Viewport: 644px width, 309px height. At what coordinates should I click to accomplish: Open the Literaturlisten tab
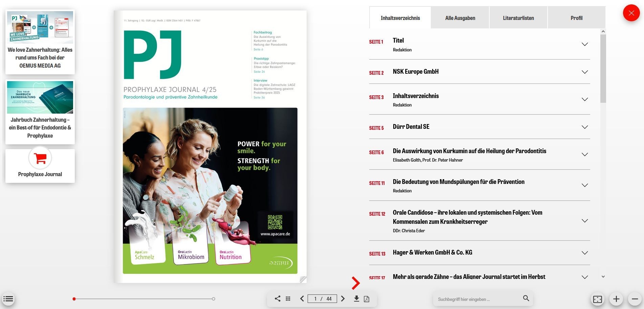pyautogui.click(x=518, y=18)
